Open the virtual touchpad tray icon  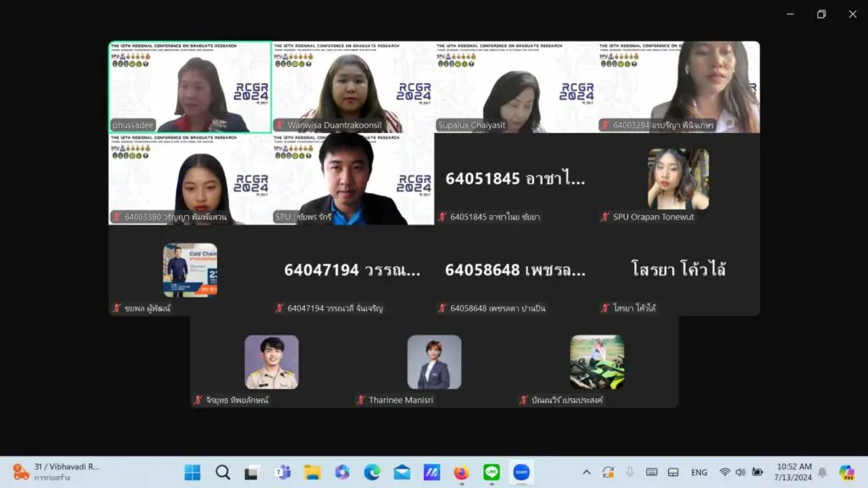pos(673,473)
